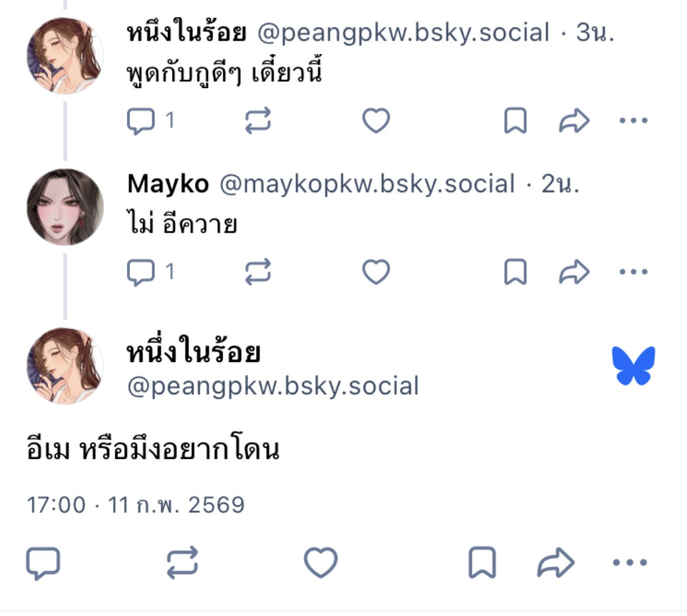Image resolution: width=687 pixels, height=616 pixels.
Task: Like the first หนึ่งในร้อย post
Action: (x=376, y=120)
